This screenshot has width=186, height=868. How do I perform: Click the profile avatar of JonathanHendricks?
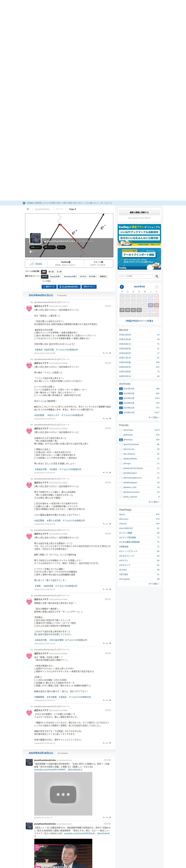click(x=35, y=238)
